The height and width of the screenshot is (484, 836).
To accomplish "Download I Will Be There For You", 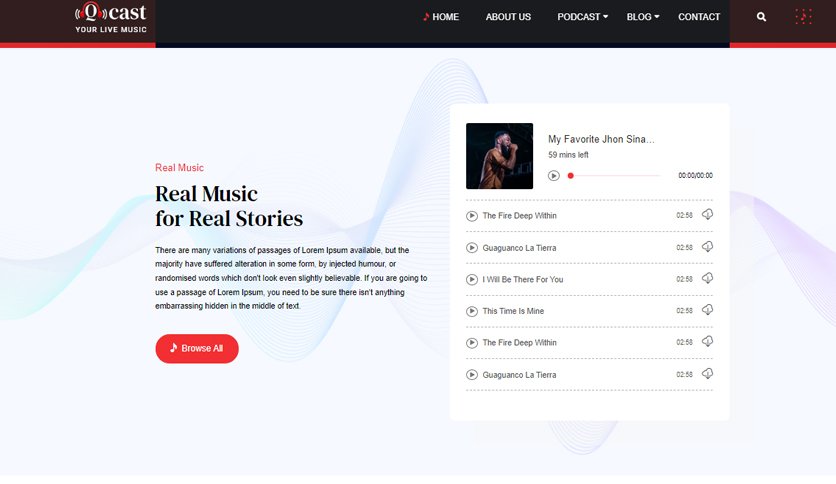I will click(x=708, y=278).
